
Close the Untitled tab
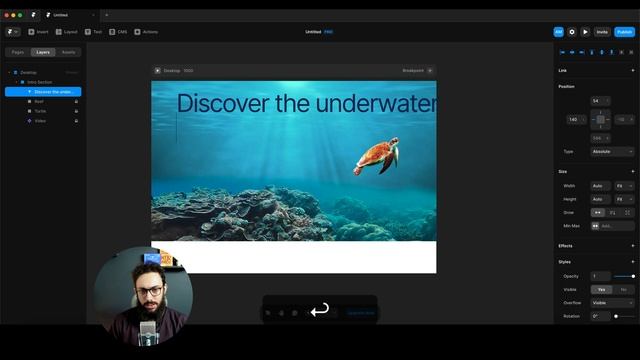click(x=93, y=15)
